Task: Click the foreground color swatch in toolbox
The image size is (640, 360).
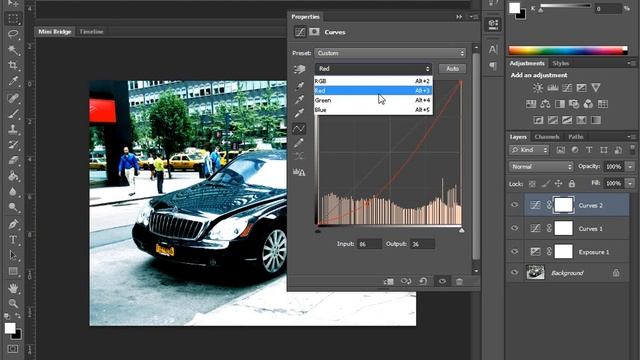Action: (x=10, y=328)
